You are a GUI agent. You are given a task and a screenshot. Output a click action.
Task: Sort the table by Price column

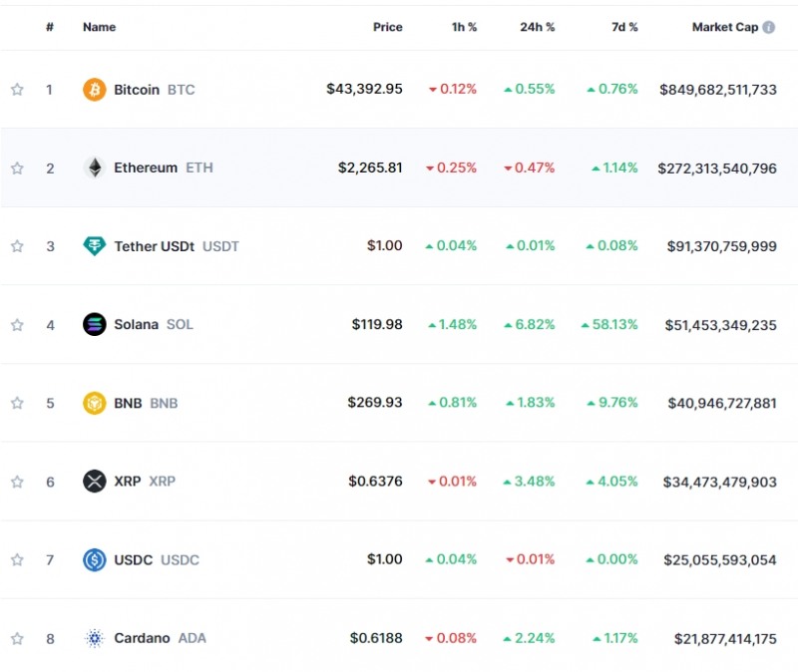pyautogui.click(x=387, y=27)
